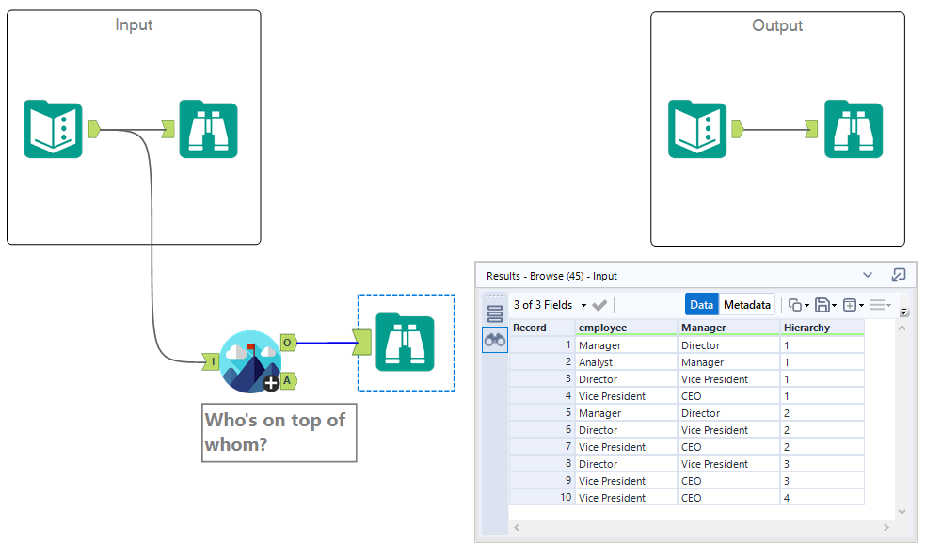Click the iterative macro mountain tool icon
Screen dimensions: 926x560
point(250,361)
